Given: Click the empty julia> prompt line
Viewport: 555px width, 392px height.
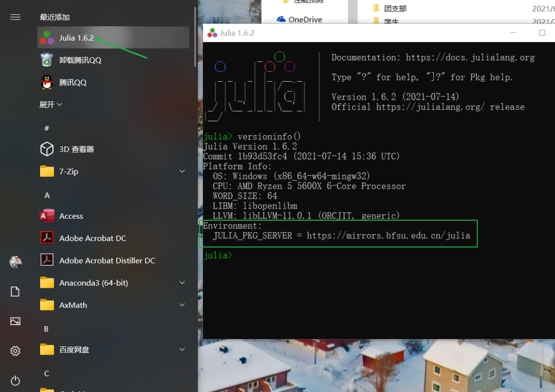Looking at the screenshot, I should click(x=218, y=255).
